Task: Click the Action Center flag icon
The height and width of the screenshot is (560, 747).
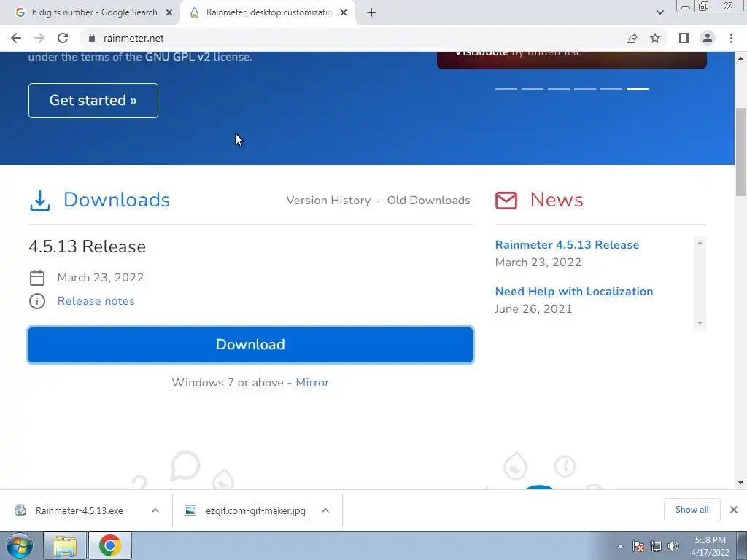Action: point(638,546)
